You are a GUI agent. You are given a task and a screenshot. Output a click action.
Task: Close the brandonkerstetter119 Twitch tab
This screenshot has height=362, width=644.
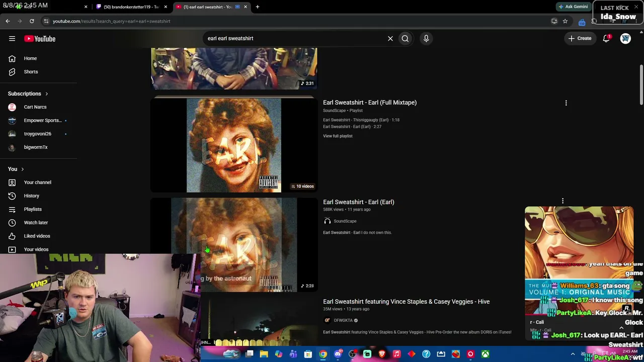166,7
